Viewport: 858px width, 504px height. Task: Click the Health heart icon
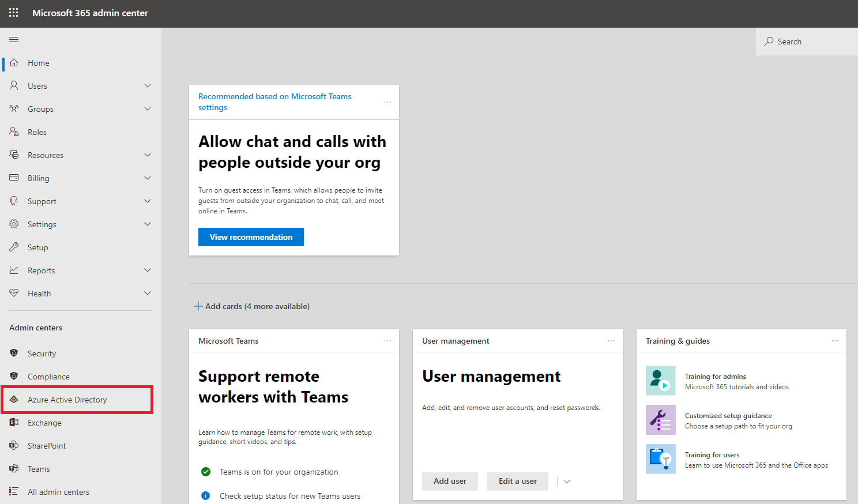[14, 294]
